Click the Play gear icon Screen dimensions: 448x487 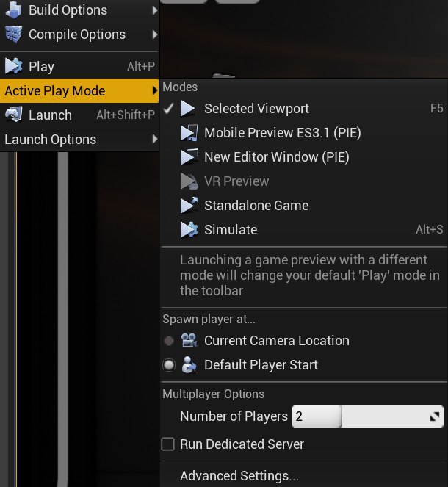pyautogui.click(x=13, y=66)
